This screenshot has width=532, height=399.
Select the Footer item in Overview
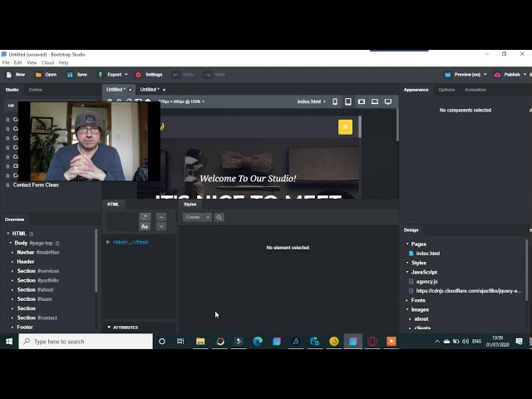tap(25, 328)
